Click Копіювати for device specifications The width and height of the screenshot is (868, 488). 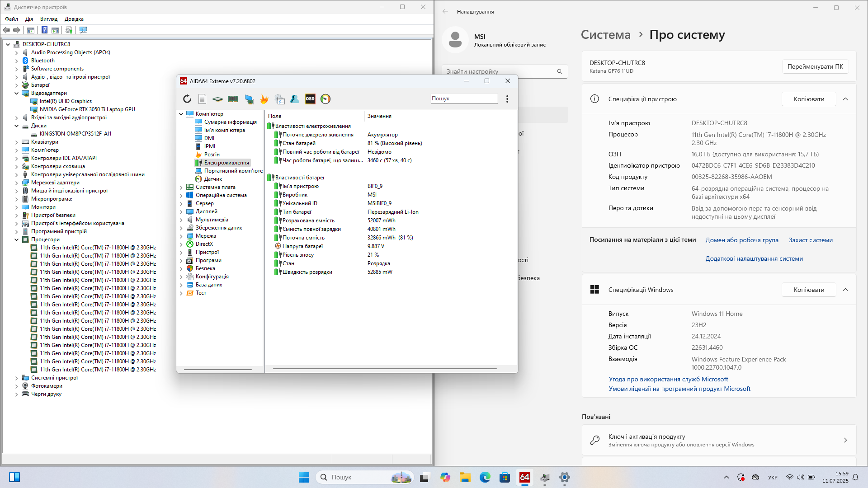point(809,99)
